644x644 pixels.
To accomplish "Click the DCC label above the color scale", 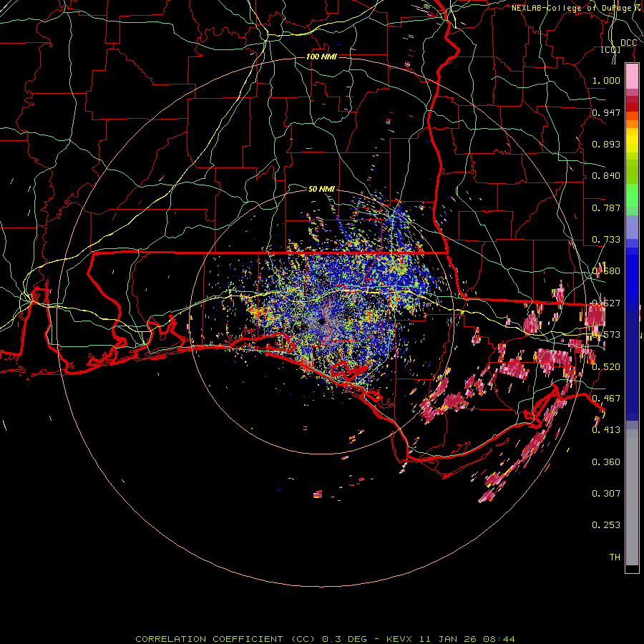I will point(628,43).
